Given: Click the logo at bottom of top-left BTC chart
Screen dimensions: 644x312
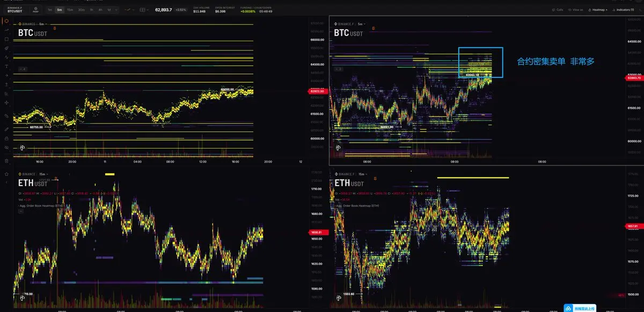Looking at the screenshot, I should (x=23, y=147).
